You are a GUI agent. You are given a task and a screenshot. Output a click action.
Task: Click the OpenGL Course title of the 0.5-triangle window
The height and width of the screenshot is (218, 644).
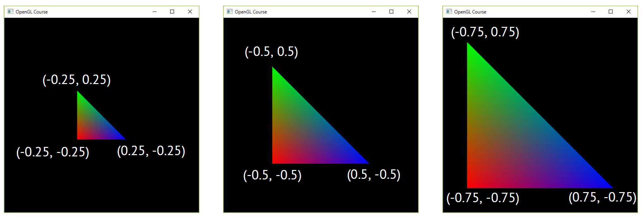pyautogui.click(x=251, y=12)
